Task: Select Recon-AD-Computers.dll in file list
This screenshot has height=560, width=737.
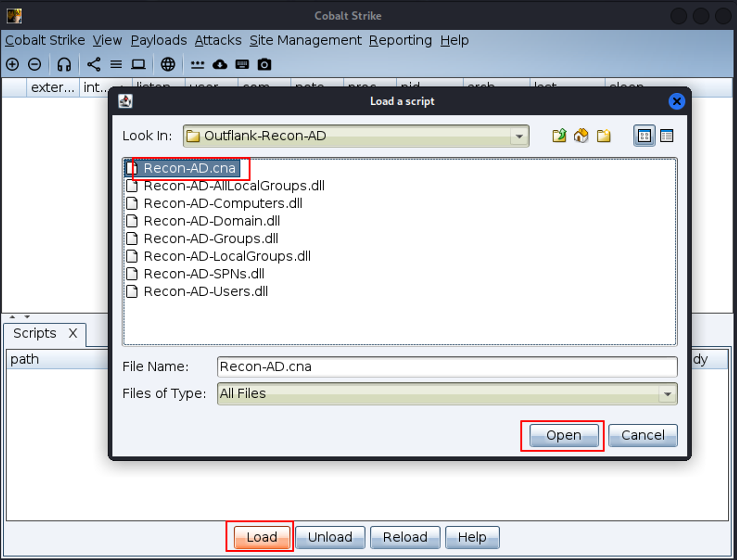Action: coord(215,204)
